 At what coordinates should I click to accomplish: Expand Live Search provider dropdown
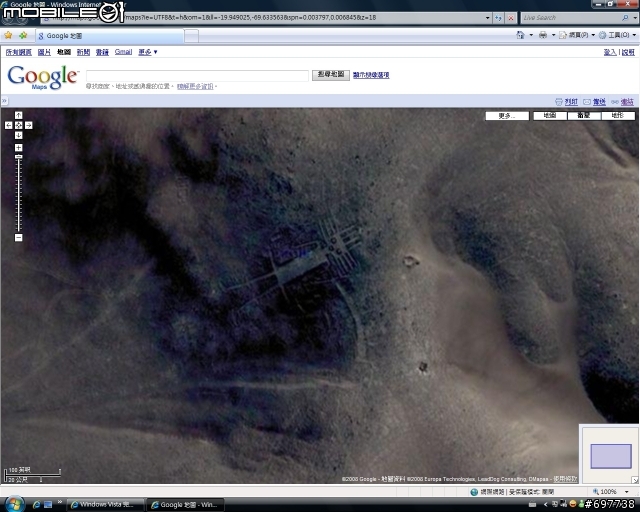[x=634, y=18]
